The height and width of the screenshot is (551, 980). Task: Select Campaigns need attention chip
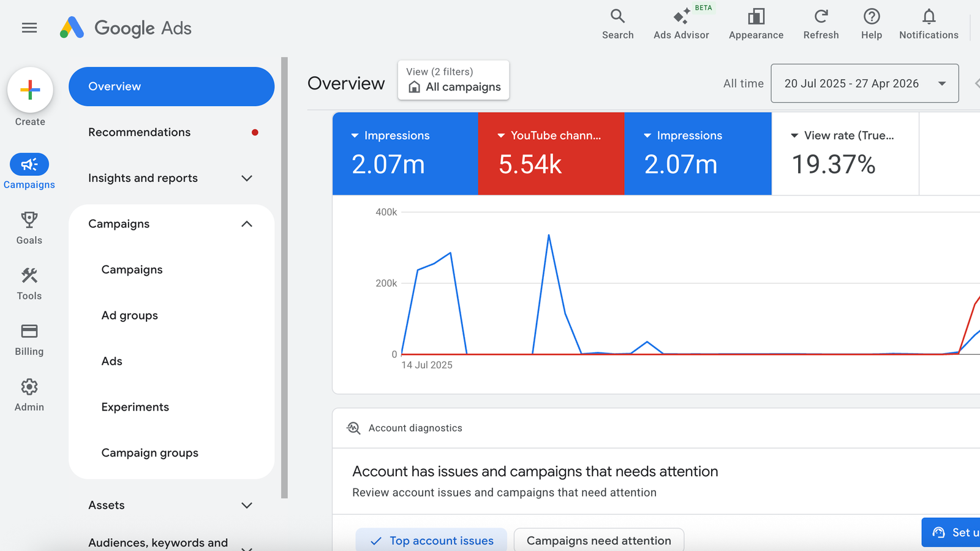(x=599, y=540)
